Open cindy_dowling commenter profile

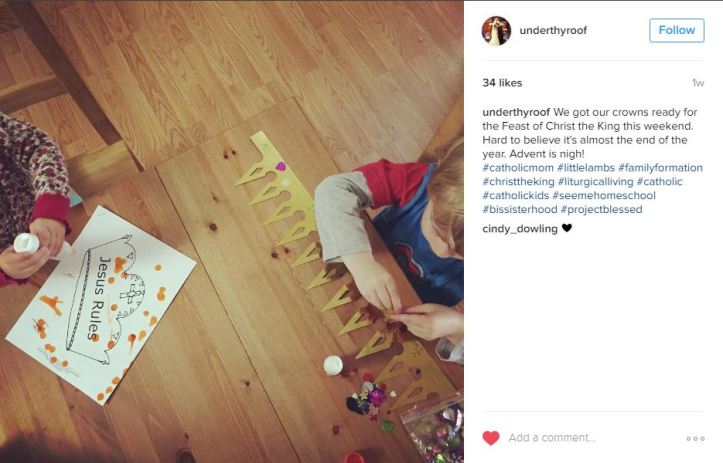(x=520, y=229)
